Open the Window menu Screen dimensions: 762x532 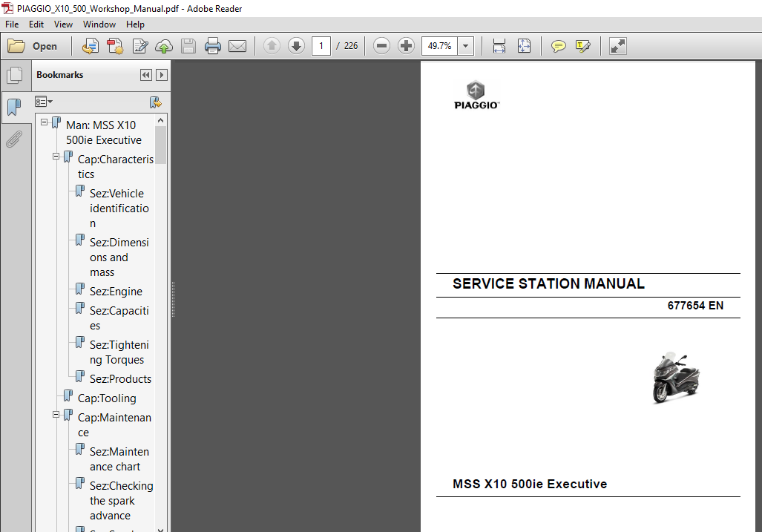pyautogui.click(x=99, y=24)
